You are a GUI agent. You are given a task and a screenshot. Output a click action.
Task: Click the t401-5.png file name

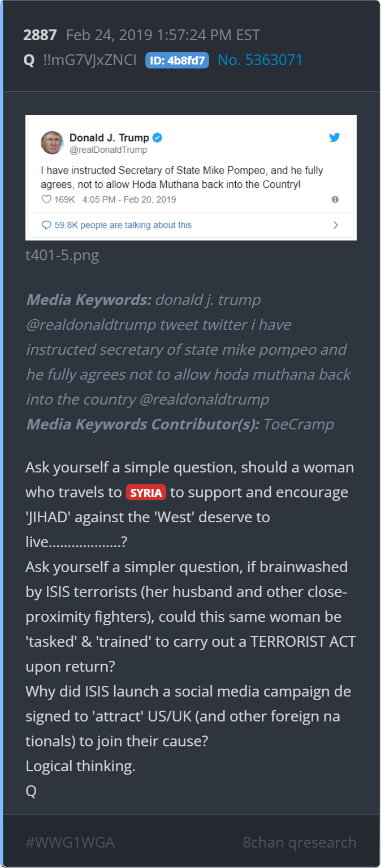[62, 255]
